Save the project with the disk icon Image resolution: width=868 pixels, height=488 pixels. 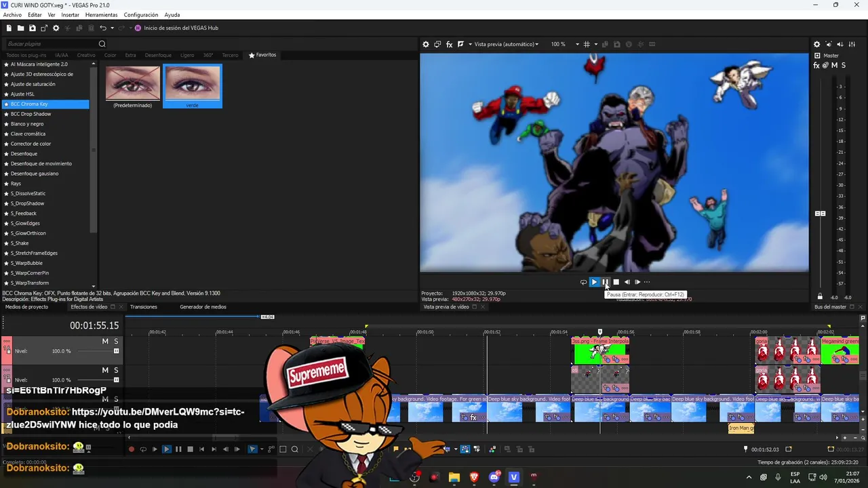(32, 28)
